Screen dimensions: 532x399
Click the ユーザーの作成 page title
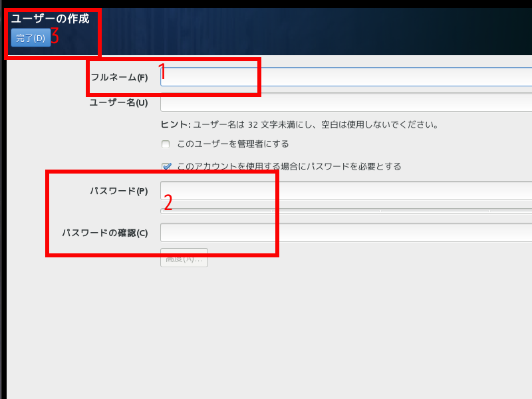[50, 19]
